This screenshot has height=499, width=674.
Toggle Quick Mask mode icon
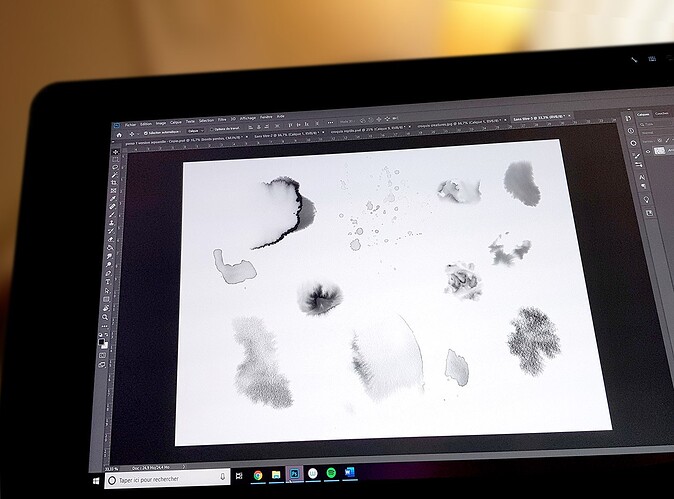point(102,355)
